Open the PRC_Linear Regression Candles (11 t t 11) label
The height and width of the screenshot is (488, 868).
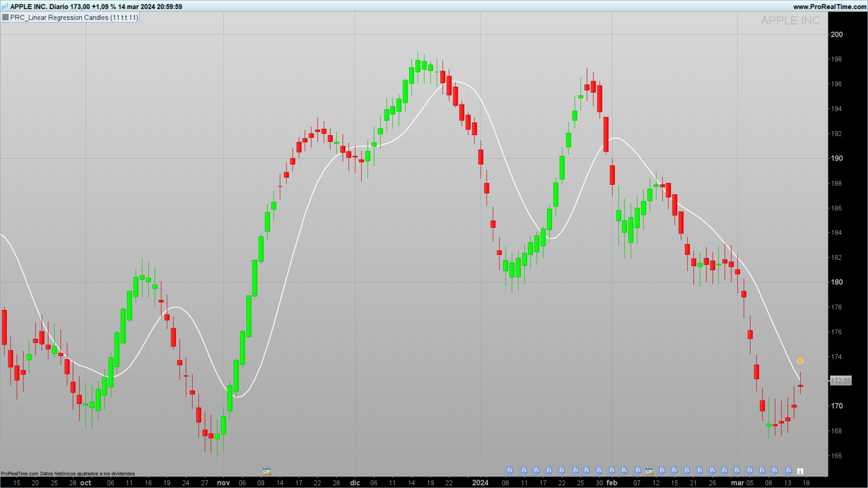coord(74,18)
